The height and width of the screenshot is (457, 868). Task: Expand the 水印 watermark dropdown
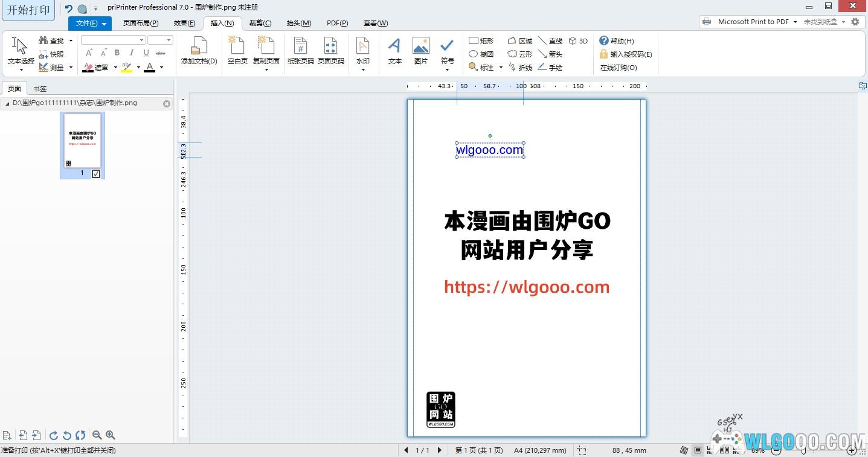point(362,69)
